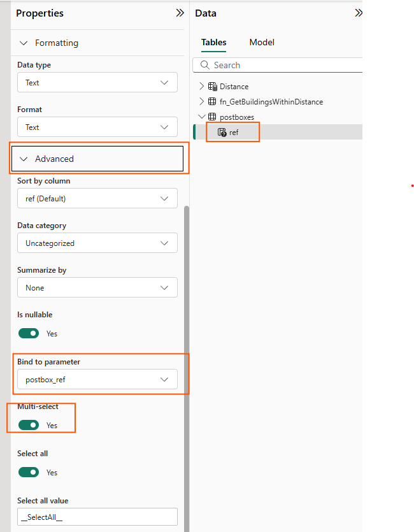Select the ref column icon
Viewport: 414px width, 532px height.
tap(222, 133)
